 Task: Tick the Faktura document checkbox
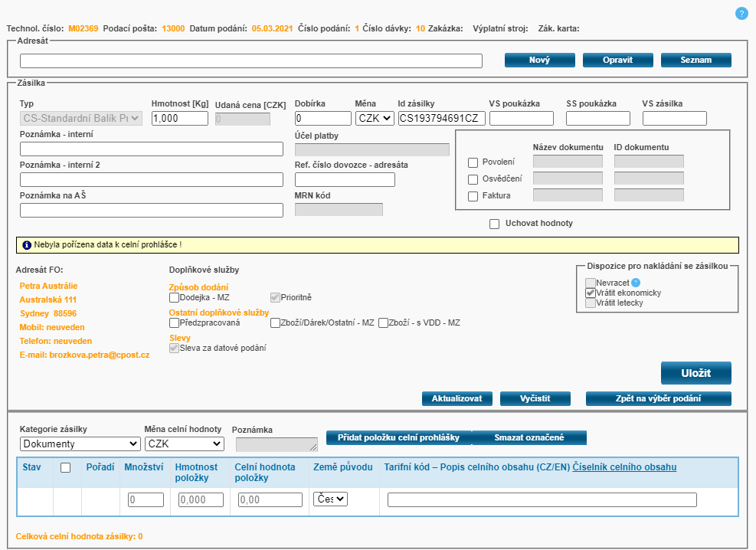(473, 195)
